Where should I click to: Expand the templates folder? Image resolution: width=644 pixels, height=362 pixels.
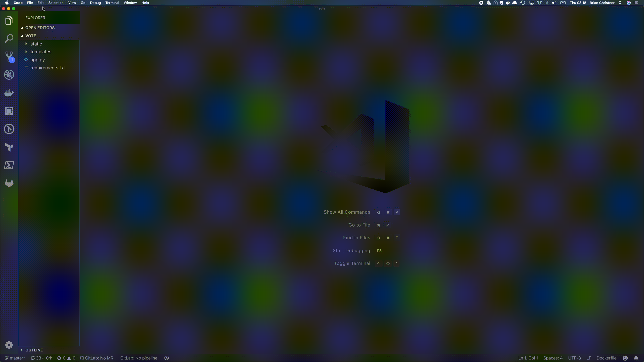[x=41, y=52]
